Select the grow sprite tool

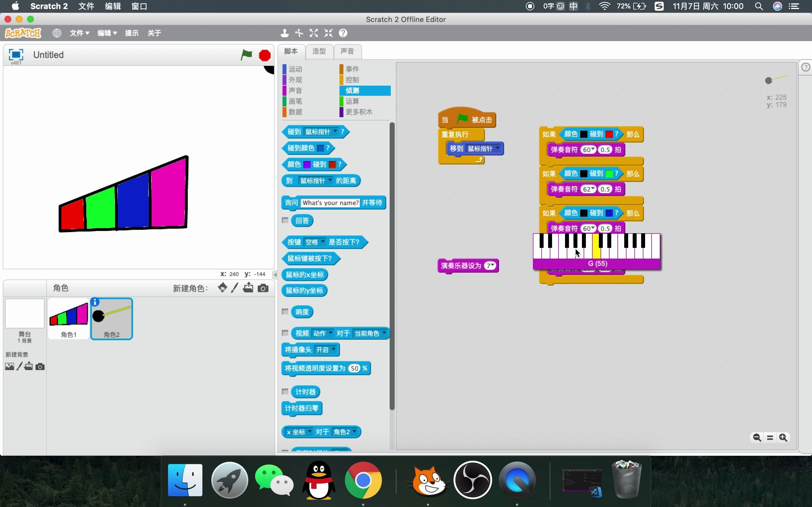click(x=314, y=33)
